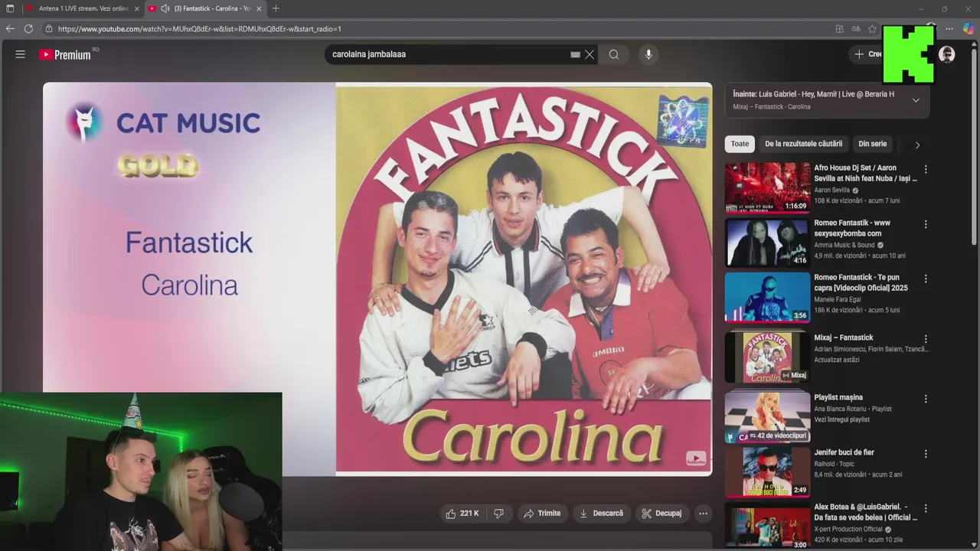Open Jenifer buci de fier title
This screenshot has height=551, width=980.
(844, 452)
